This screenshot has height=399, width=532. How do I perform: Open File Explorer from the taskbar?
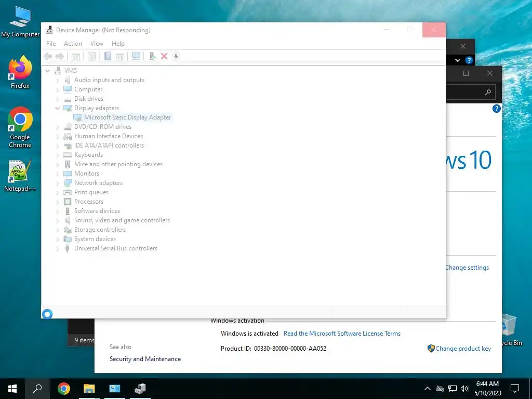(x=89, y=389)
